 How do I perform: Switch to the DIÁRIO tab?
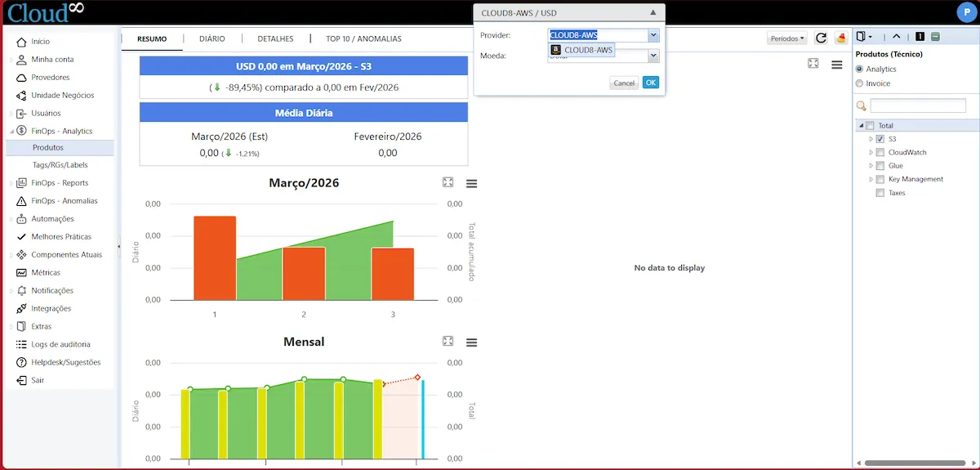click(x=212, y=38)
